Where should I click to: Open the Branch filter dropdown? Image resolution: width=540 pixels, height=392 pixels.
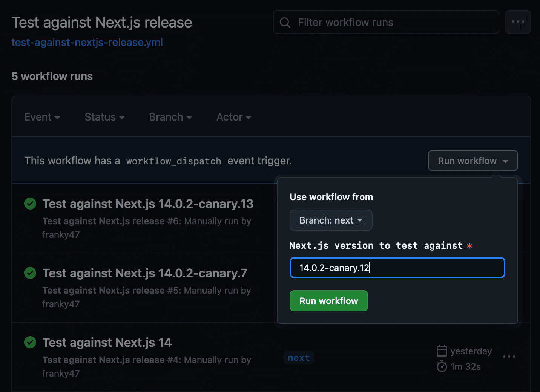(170, 117)
